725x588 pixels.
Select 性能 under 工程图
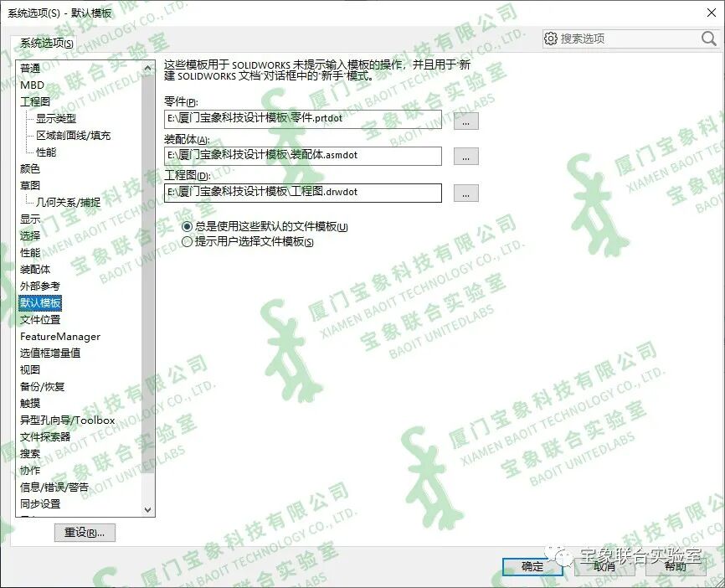tap(46, 152)
